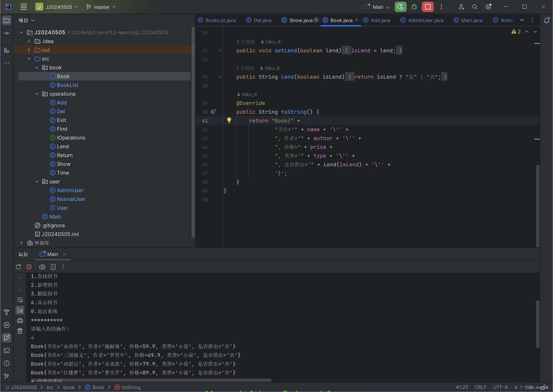Expand the out folder
This screenshot has height=392, width=553.
tap(29, 50)
